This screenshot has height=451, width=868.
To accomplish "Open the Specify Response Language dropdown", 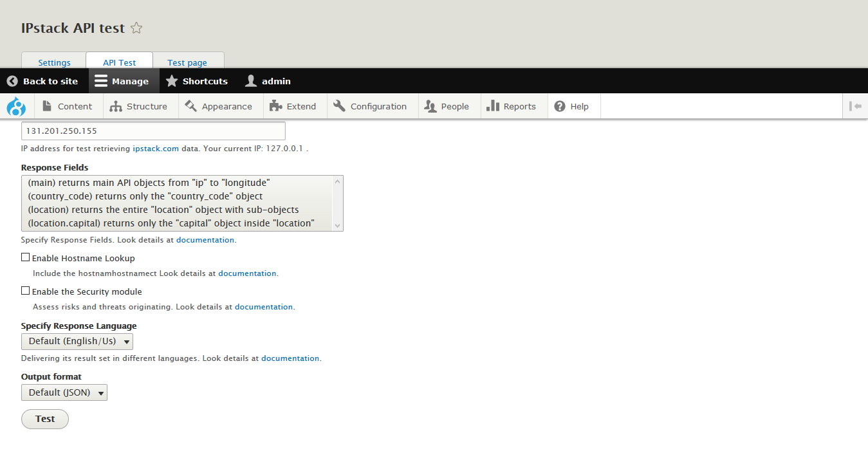I will [77, 341].
